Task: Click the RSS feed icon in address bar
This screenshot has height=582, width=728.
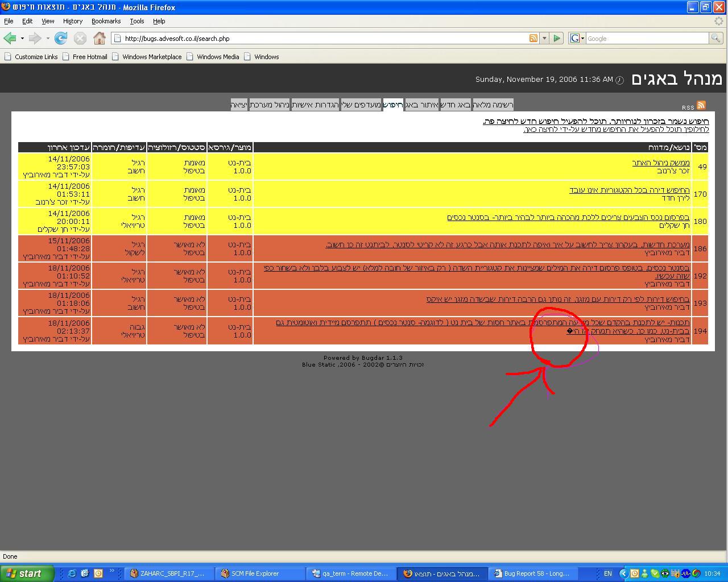Action: (533, 38)
